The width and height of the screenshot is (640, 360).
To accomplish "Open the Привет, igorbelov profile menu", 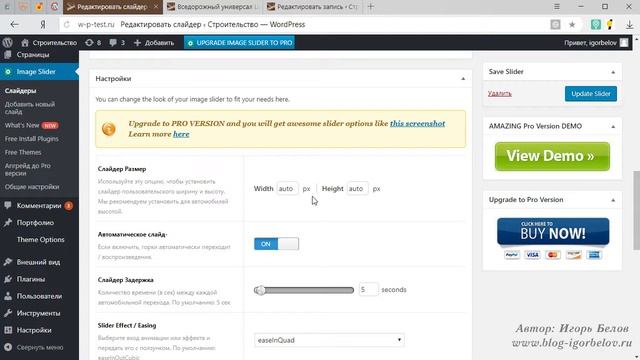I will click(596, 42).
